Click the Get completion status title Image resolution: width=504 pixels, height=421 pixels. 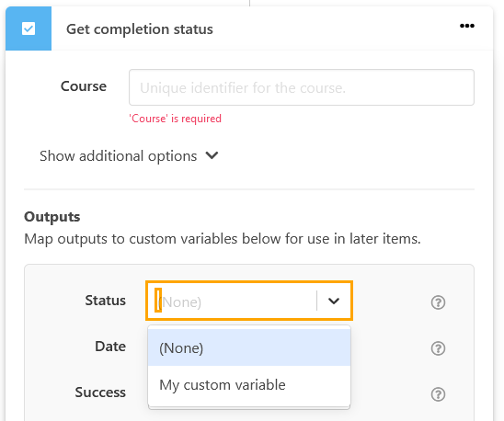point(140,28)
